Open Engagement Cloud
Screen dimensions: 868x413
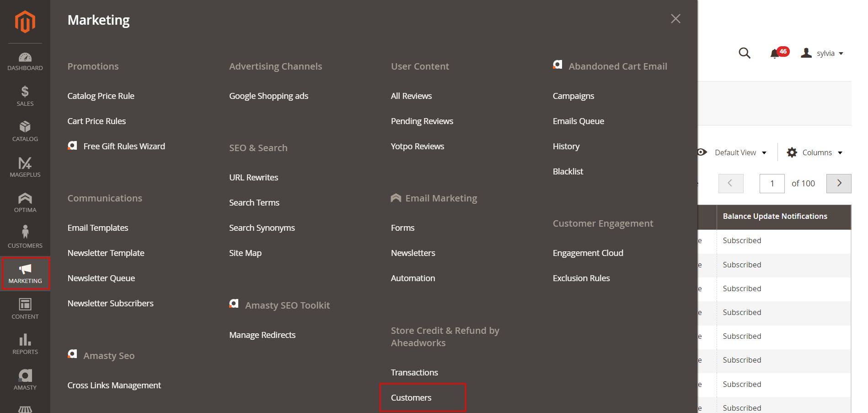(x=588, y=253)
